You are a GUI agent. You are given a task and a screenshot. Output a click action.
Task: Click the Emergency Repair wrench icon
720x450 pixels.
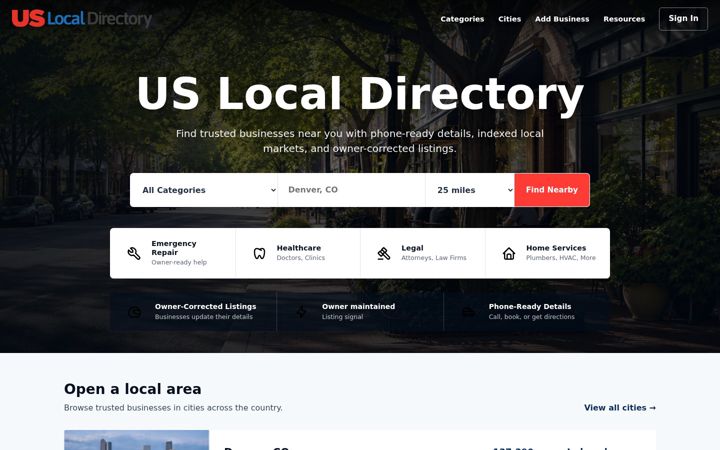click(x=134, y=253)
